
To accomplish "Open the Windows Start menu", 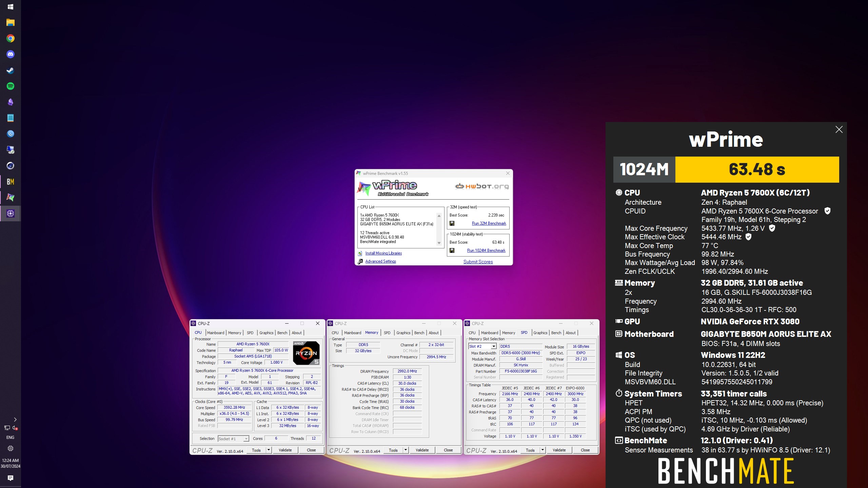I will [x=10, y=7].
